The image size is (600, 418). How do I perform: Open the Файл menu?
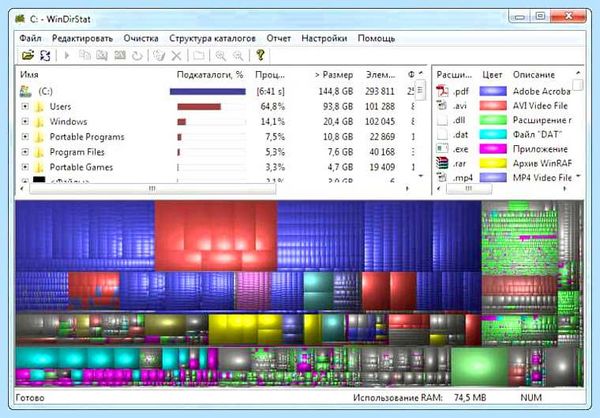(x=30, y=38)
